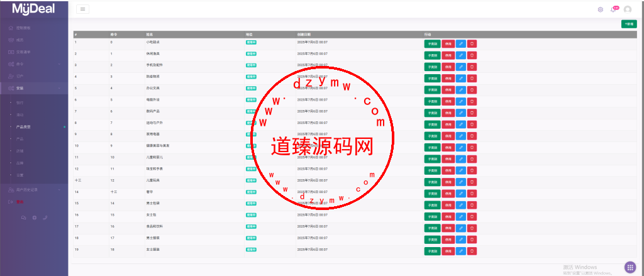Viewport: 644px width, 276px height.
Task: Expand the 命令 sidebar menu
Action: (34, 64)
